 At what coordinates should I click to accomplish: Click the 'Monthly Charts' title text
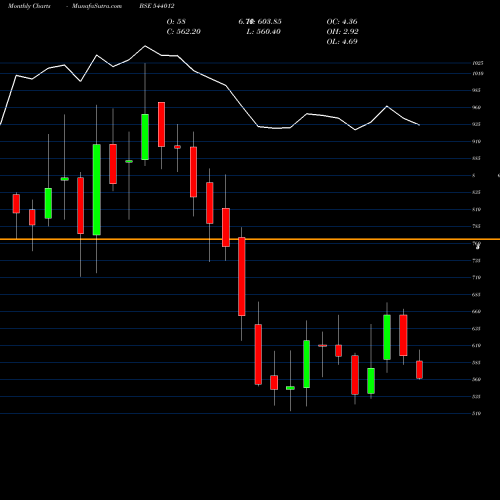29,6
